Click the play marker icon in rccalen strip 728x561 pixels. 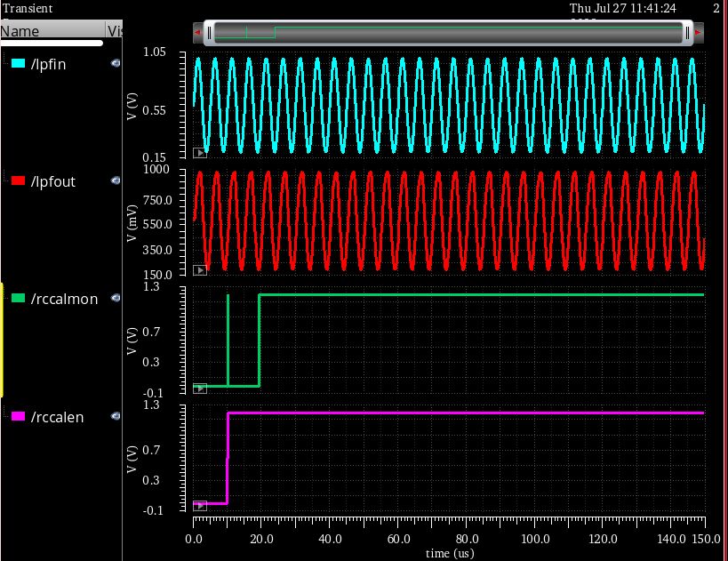coord(200,506)
